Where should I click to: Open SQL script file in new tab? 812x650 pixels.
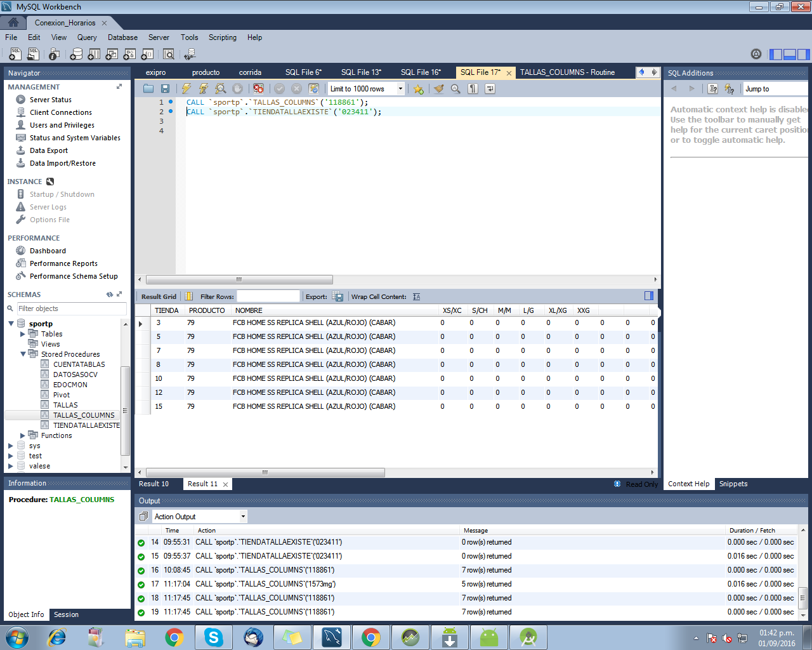click(33, 55)
